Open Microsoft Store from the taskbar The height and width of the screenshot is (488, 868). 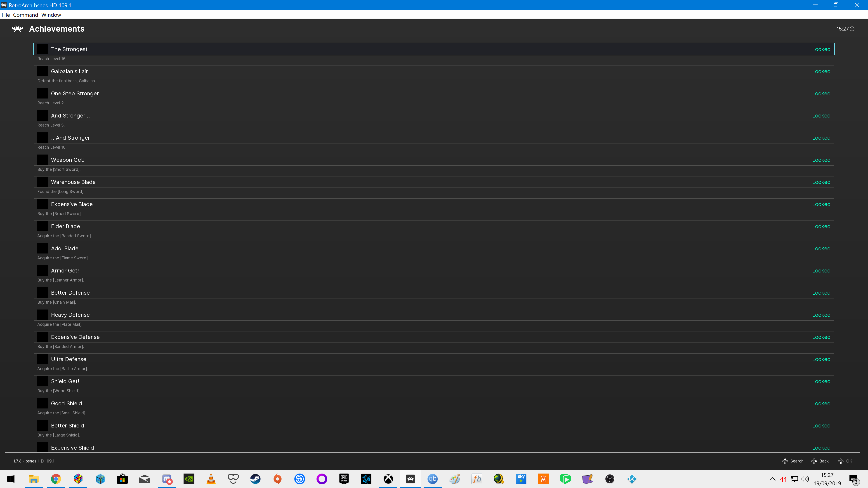(x=122, y=479)
